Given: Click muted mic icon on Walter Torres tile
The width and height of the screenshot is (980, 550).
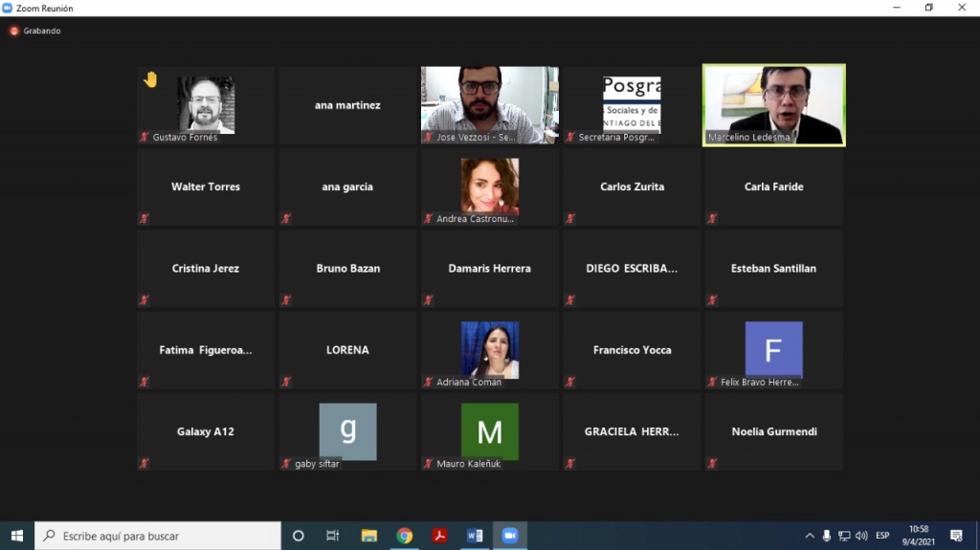Looking at the screenshot, I should pyautogui.click(x=145, y=219).
